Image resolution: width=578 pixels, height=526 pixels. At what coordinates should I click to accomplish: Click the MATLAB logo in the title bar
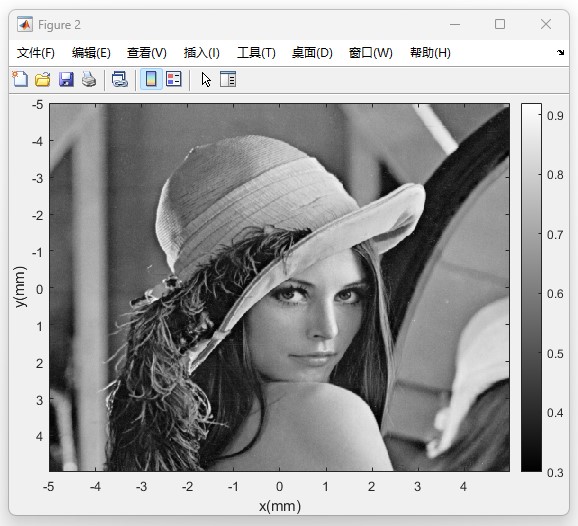coord(25,24)
